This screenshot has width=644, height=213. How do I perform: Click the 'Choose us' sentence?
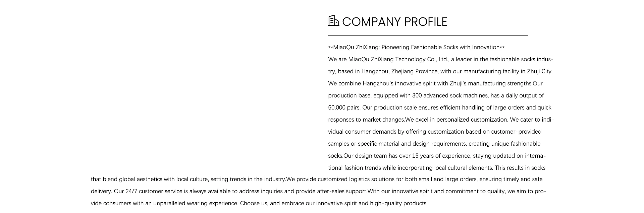click(x=334, y=203)
